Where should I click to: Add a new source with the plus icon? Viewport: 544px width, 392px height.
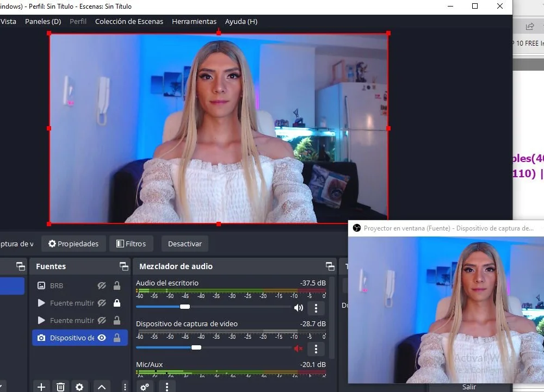[x=41, y=387]
